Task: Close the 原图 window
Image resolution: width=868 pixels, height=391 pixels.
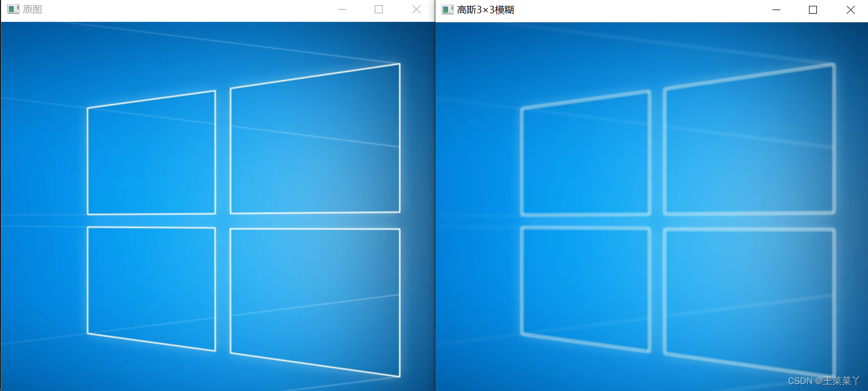Action: (x=416, y=10)
